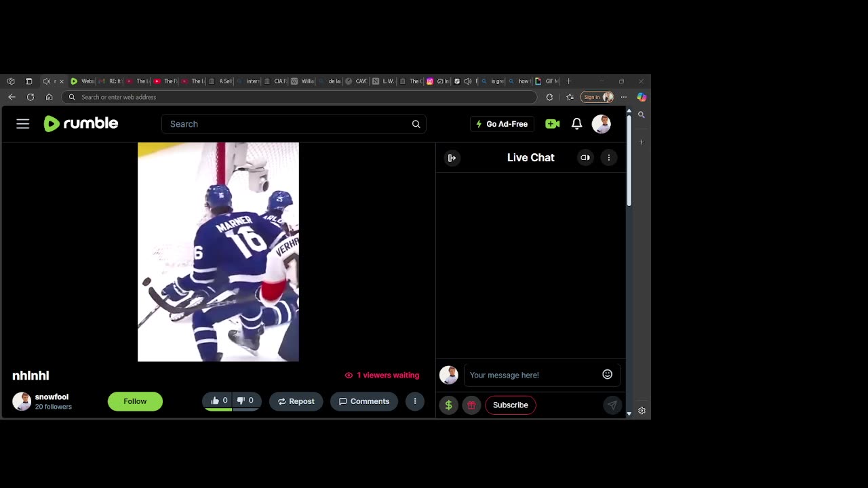Close the current muted browser tab
The width and height of the screenshot is (868, 488).
click(x=62, y=81)
